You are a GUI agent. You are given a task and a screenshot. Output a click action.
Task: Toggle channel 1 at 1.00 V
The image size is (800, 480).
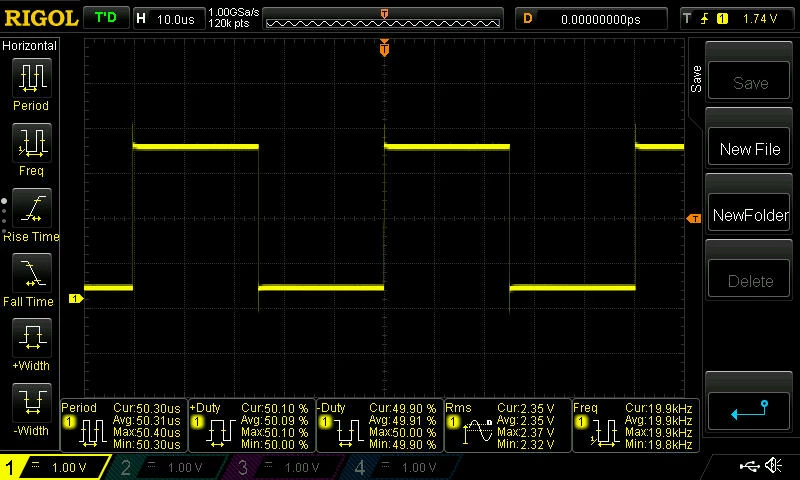(54, 467)
